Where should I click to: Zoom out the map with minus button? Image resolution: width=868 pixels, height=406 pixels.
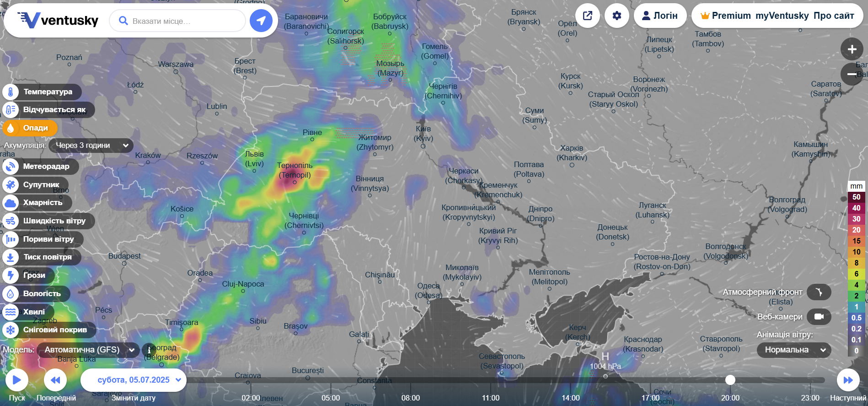(x=852, y=74)
